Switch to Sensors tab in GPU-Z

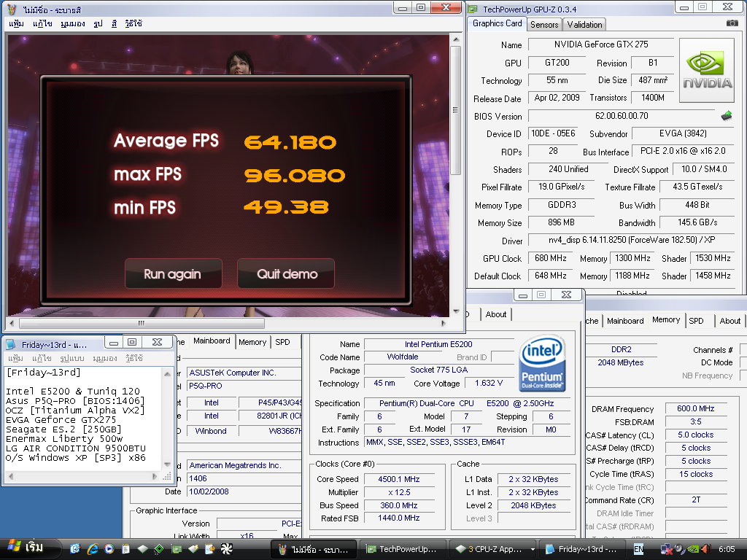tap(544, 24)
